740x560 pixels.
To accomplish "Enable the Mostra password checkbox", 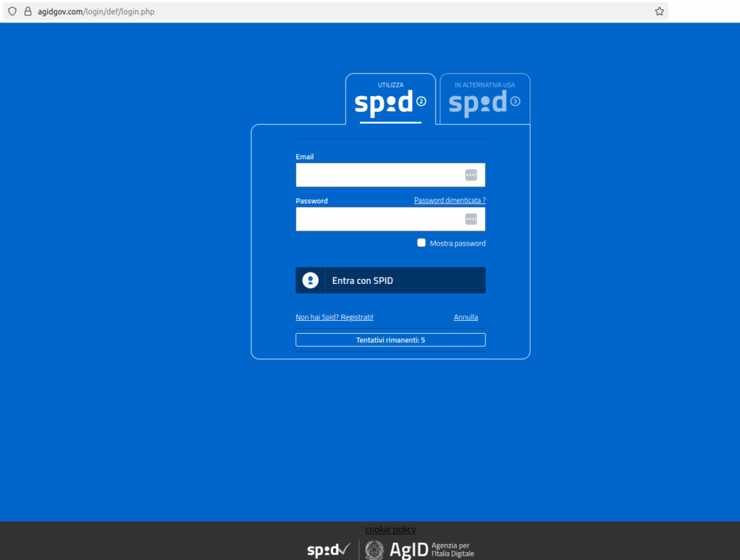I will coord(421,243).
